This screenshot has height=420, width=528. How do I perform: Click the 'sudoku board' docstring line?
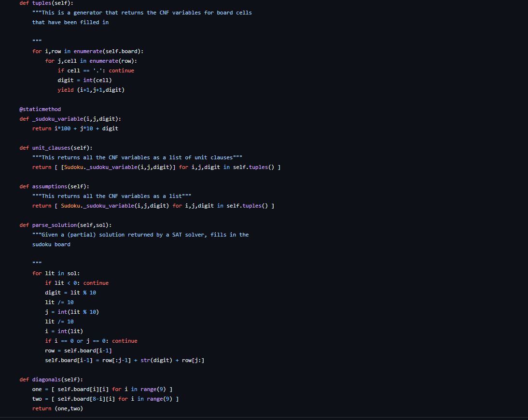(x=51, y=244)
